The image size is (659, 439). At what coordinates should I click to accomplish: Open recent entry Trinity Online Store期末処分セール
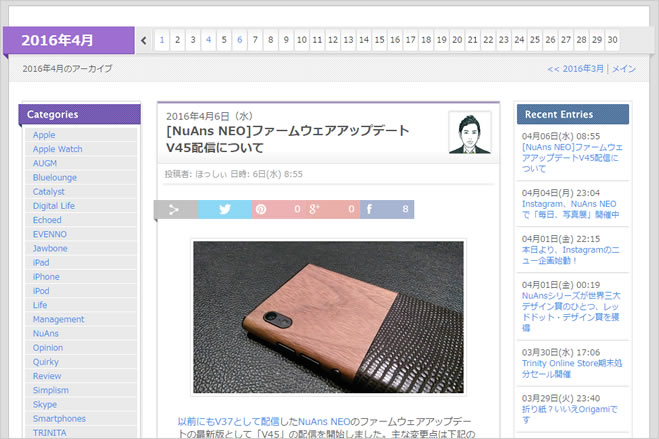tap(572, 369)
